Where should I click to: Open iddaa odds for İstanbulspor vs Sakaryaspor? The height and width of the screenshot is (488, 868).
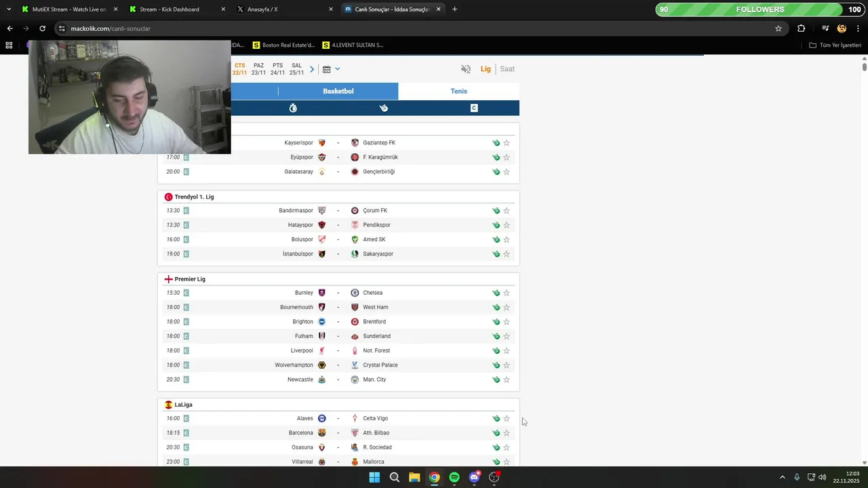pyautogui.click(x=496, y=254)
